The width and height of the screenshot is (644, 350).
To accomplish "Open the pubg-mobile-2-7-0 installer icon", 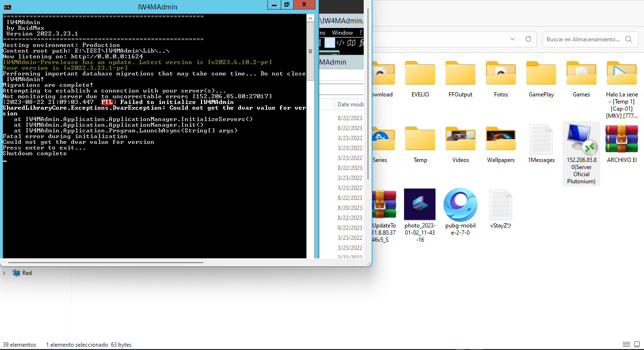I will (460, 205).
